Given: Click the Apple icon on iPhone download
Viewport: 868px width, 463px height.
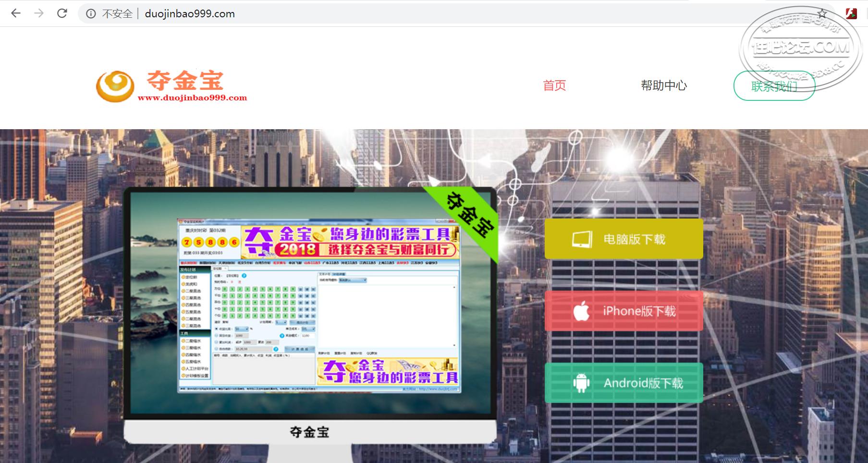Looking at the screenshot, I should coord(581,311).
